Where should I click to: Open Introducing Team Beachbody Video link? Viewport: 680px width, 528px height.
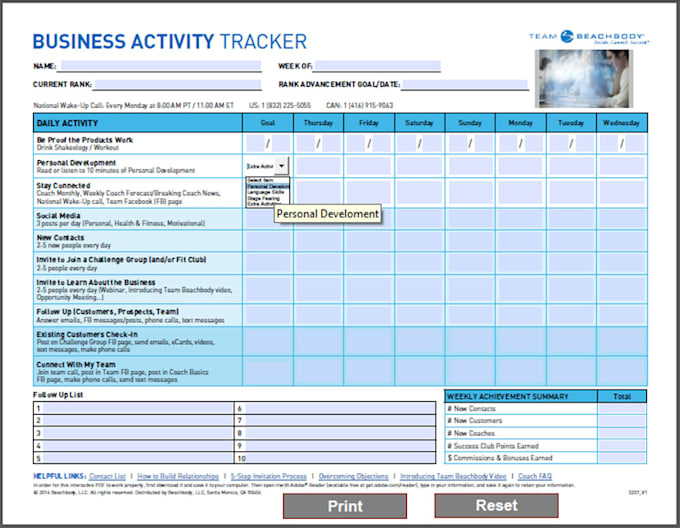453,476
